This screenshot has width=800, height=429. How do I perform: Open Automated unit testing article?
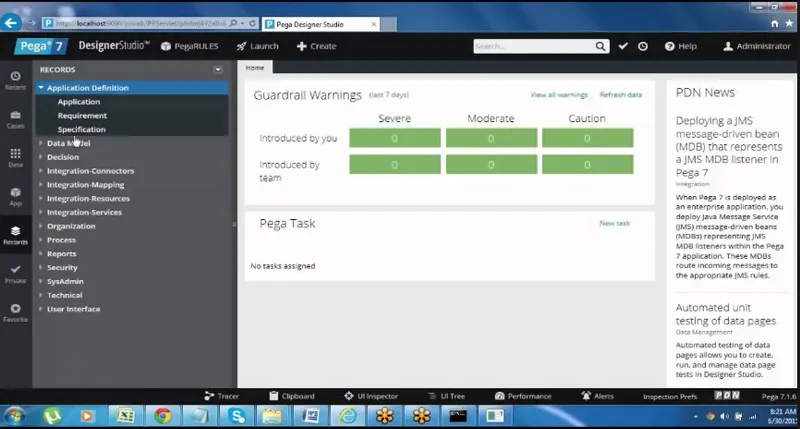(726, 314)
